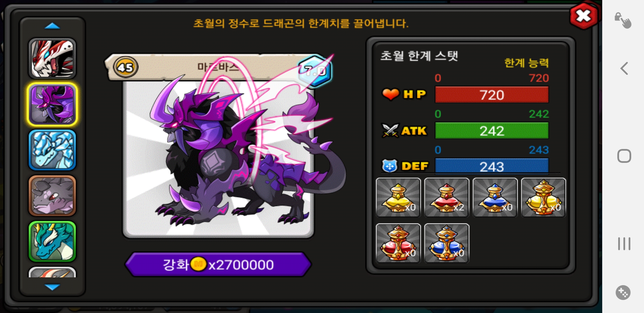This screenshot has height=313, width=644.
Task: Click the green ATK 242 bar
Action: (x=492, y=131)
